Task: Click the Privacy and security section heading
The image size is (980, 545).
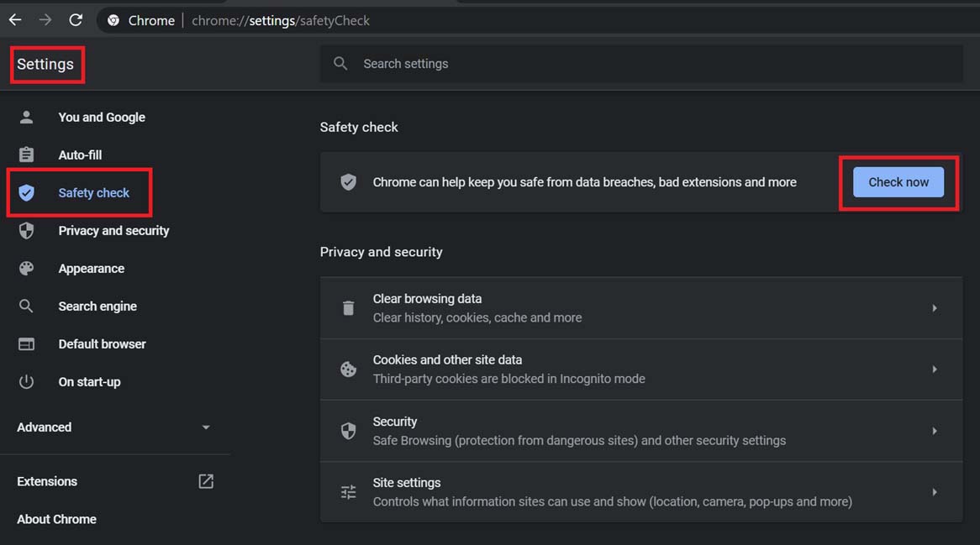Action: 382,252
